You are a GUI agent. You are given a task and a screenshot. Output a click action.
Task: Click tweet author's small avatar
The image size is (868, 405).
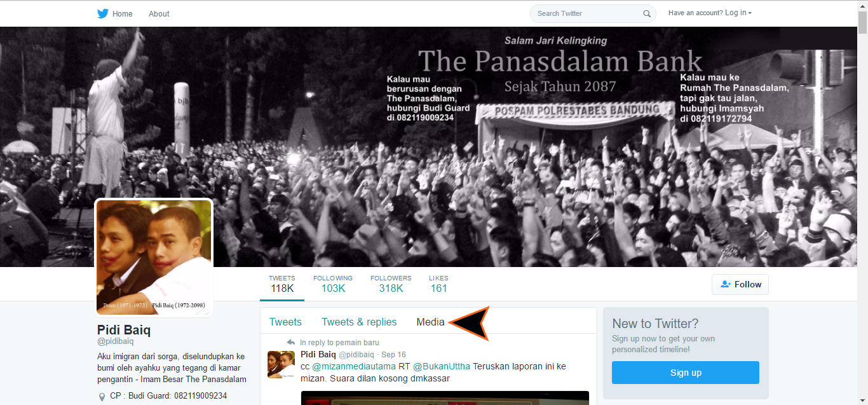(281, 364)
